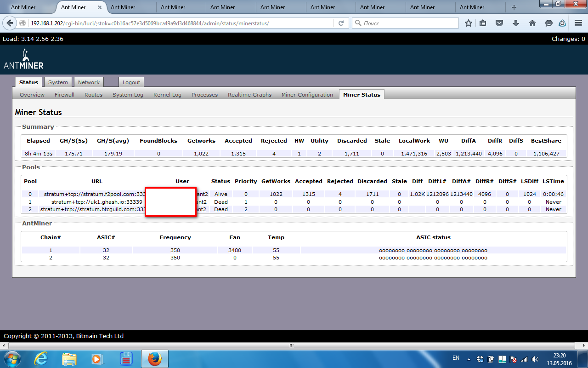The width and height of the screenshot is (588, 368).
Task: Open the Miner Configuration subtab
Action: click(307, 95)
